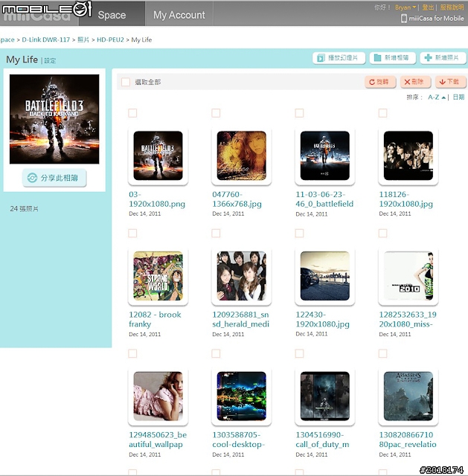Click file name 12082 - brook franky
The width and height of the screenshot is (468, 476).
[155, 319]
